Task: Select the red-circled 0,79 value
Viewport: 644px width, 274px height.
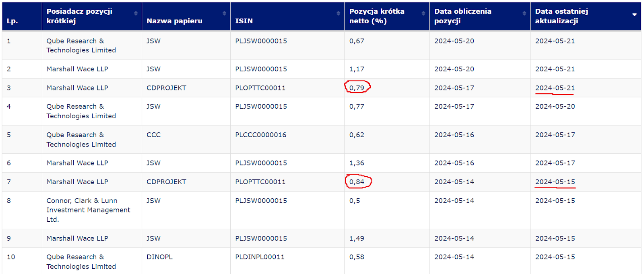Action: click(x=357, y=88)
